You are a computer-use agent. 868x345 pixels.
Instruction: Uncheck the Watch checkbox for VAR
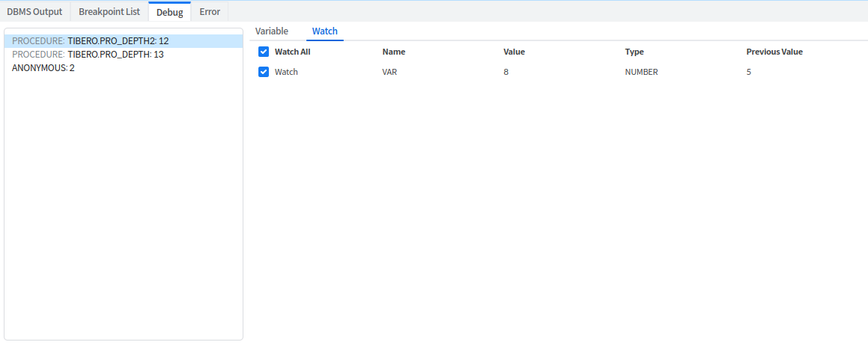click(264, 72)
